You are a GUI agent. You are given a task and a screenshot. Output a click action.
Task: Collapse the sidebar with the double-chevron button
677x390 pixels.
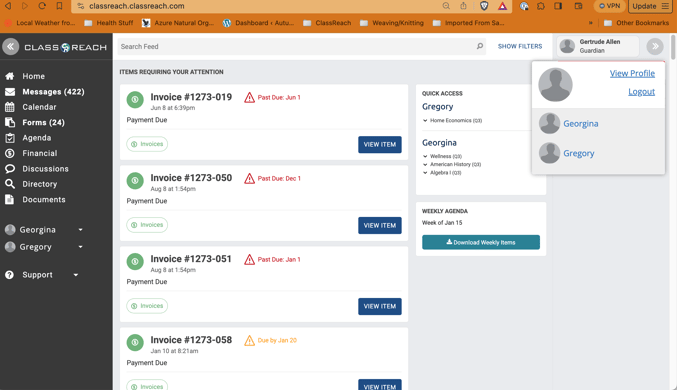11,47
